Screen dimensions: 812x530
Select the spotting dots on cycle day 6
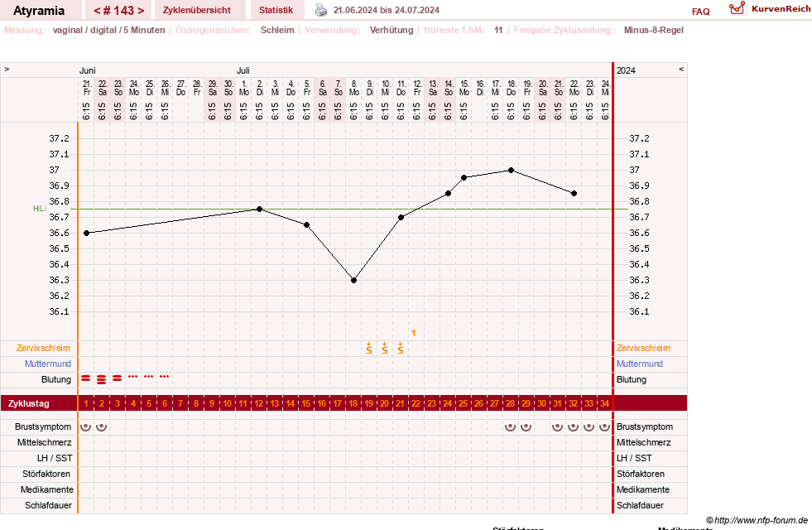coord(165,377)
